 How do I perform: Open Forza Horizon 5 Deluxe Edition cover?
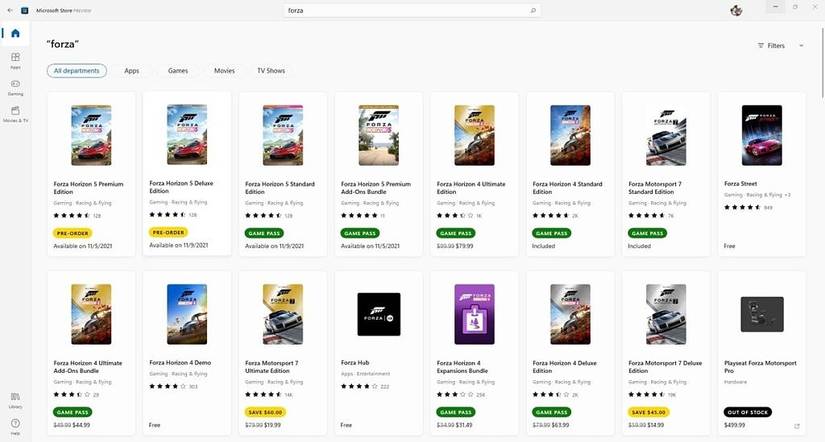point(187,135)
